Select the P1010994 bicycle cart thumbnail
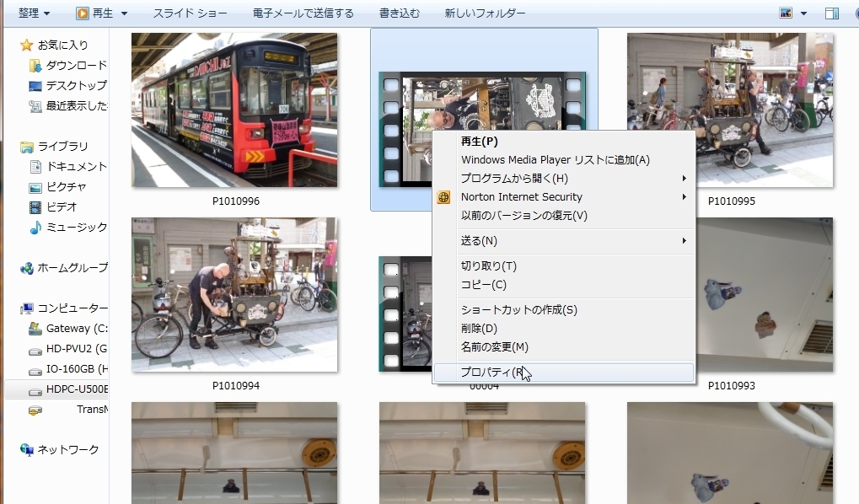The height and width of the screenshot is (504, 859). 234,295
